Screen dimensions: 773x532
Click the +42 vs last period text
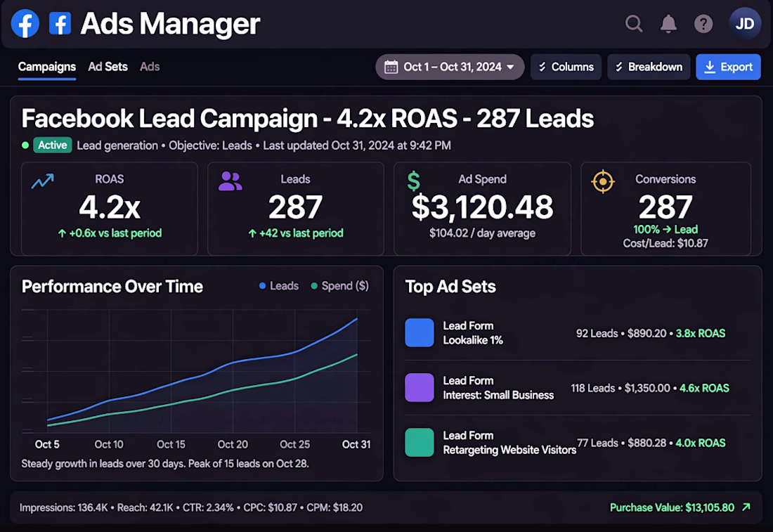(x=296, y=233)
